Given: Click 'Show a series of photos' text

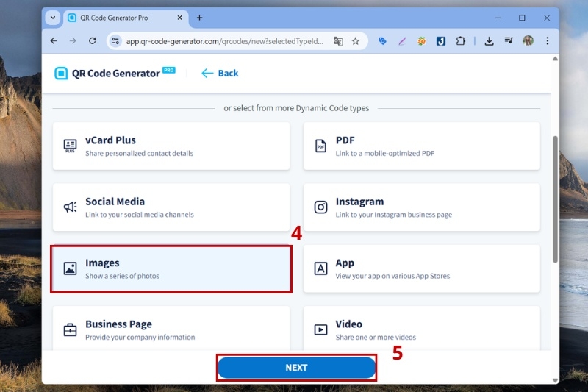Looking at the screenshot, I should 122,276.
